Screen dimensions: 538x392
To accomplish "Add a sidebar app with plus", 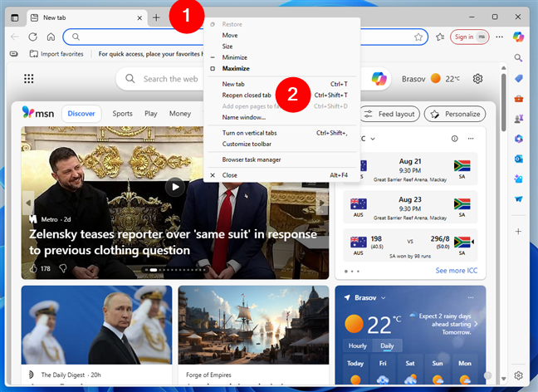I will coord(518,232).
